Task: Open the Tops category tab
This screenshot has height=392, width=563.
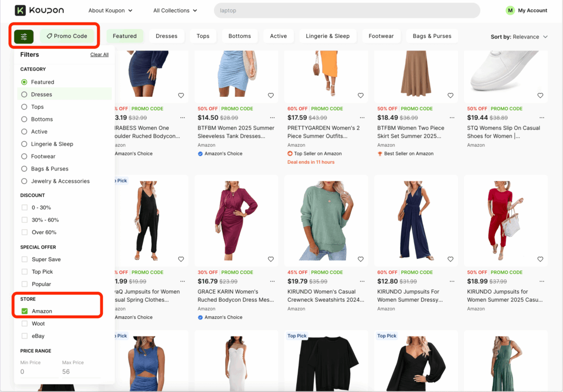Action: pos(203,36)
